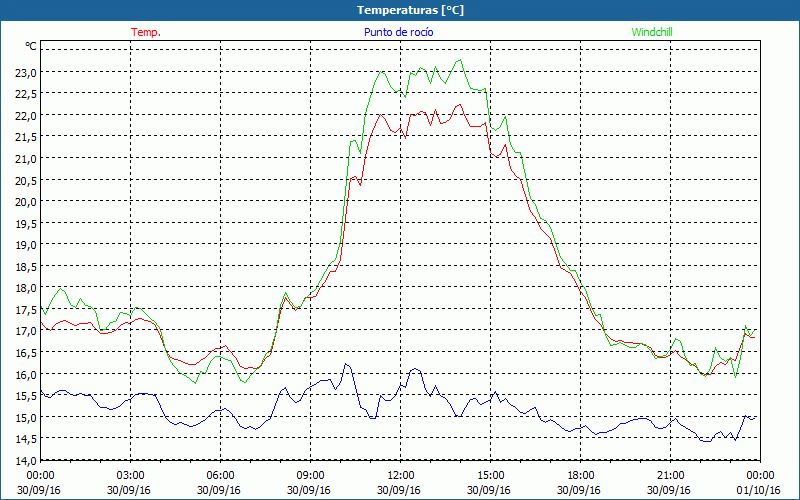The width and height of the screenshot is (800, 500).
Task: Click the 23,0 value on the y-axis
Action: 26,72
